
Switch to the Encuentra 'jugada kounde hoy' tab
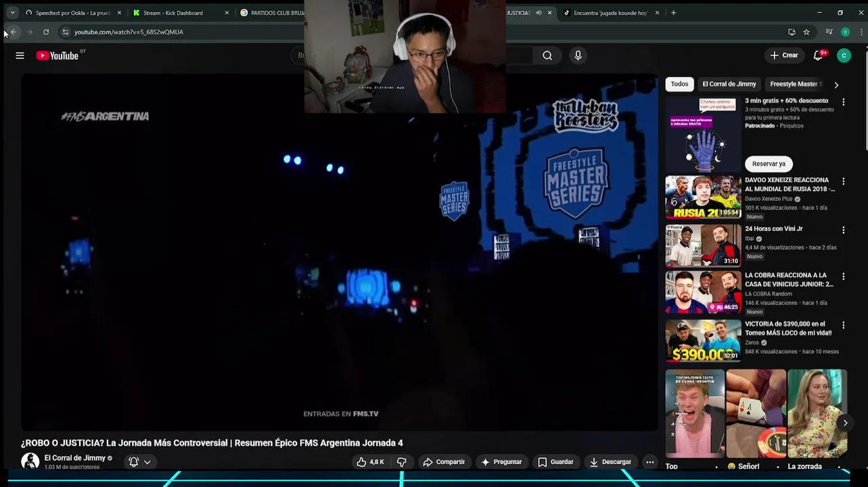pyautogui.click(x=611, y=13)
